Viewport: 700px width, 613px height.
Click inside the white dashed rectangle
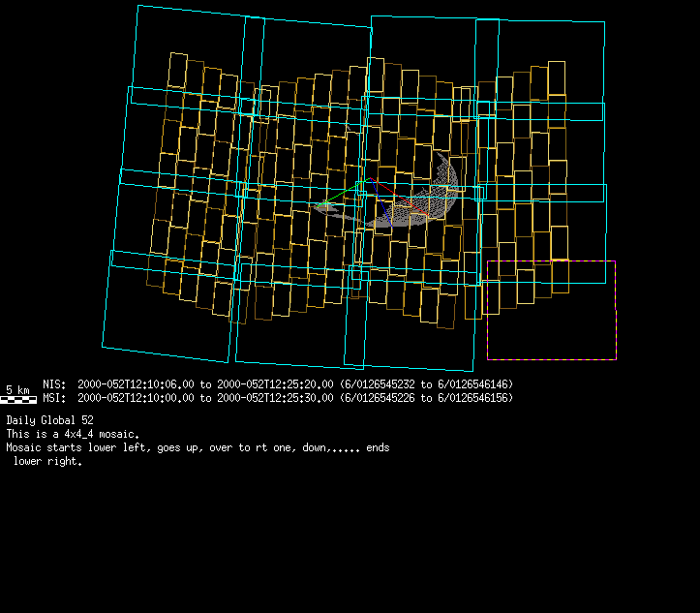(550, 310)
